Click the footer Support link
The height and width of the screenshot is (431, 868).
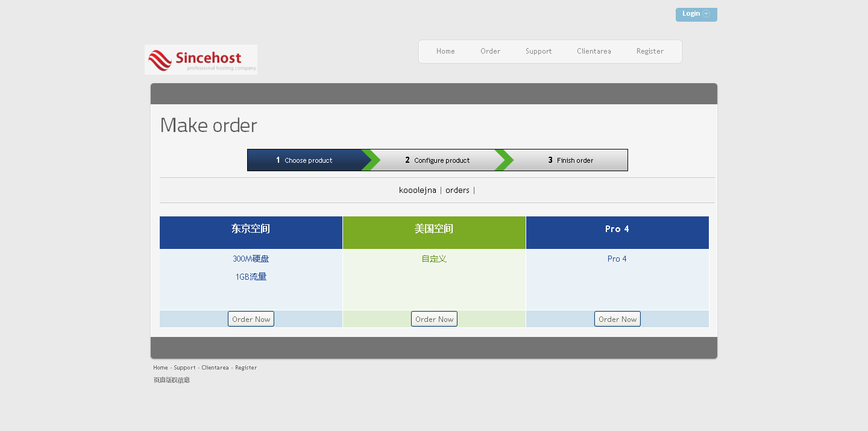tap(184, 368)
